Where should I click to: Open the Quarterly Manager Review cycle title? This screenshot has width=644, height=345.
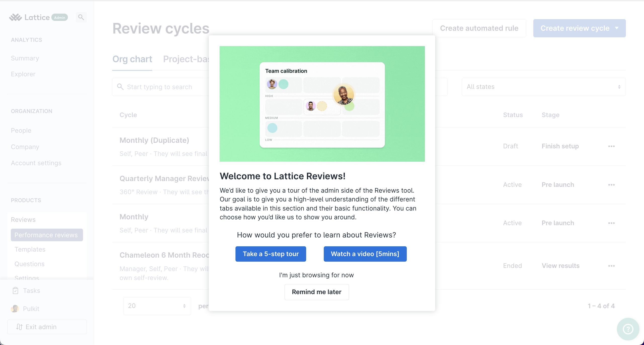pyautogui.click(x=164, y=179)
